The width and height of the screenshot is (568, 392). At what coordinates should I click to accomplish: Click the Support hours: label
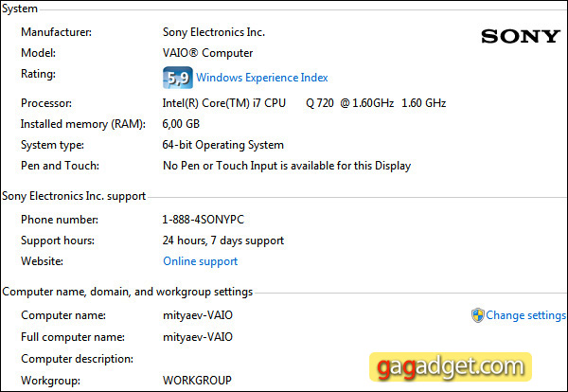[x=58, y=241]
